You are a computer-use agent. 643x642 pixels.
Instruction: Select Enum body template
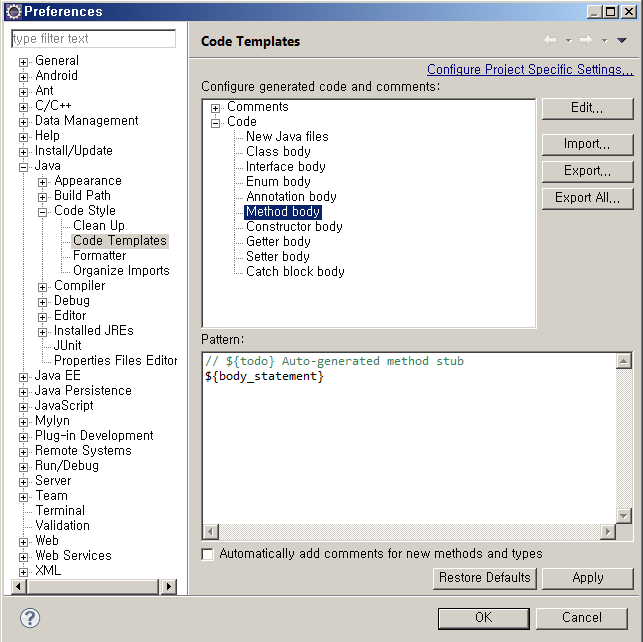(x=278, y=182)
